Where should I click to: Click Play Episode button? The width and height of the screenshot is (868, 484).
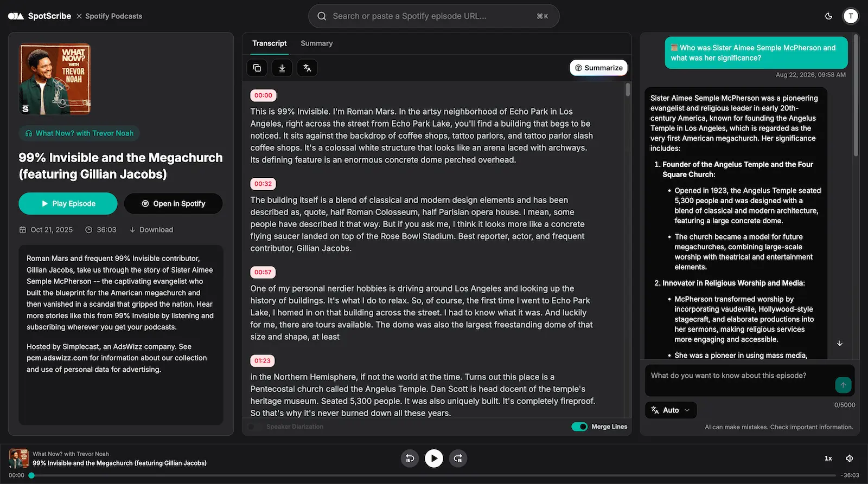(68, 204)
